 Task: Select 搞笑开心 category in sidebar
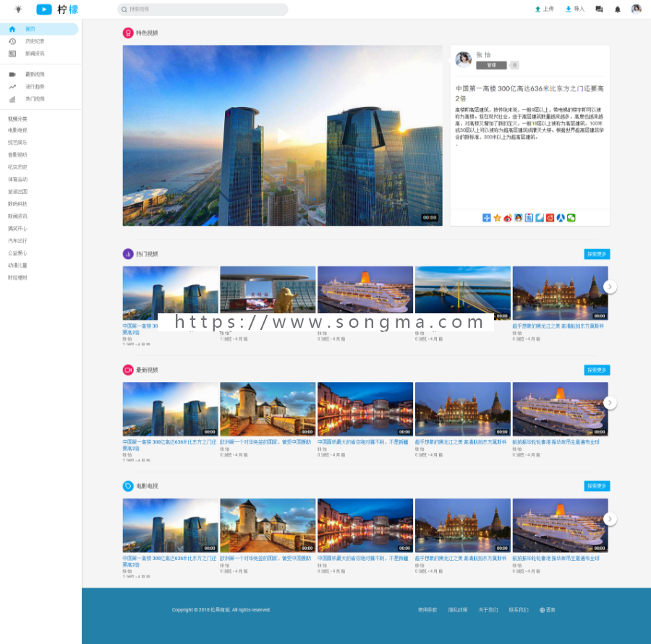(17, 229)
